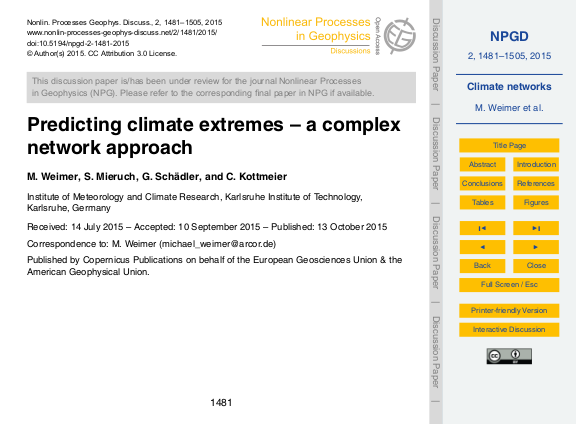Click the doi:10.5194/npgd-2-1481-2015 text
Viewport: 576px width, 424px height.
(x=78, y=43)
